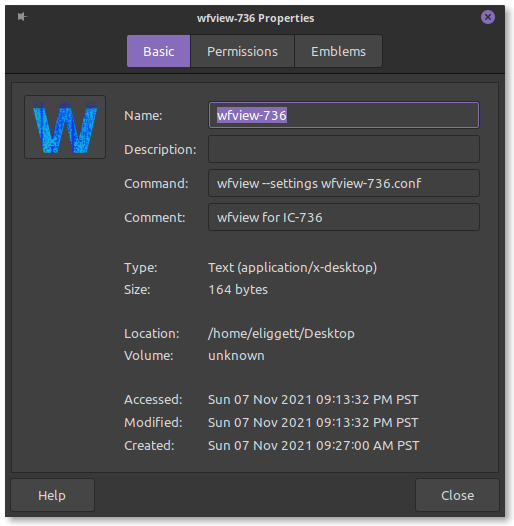The width and height of the screenshot is (514, 526).
Task: Click the 'wfview-736 Properties' window title
Action: tap(255, 18)
